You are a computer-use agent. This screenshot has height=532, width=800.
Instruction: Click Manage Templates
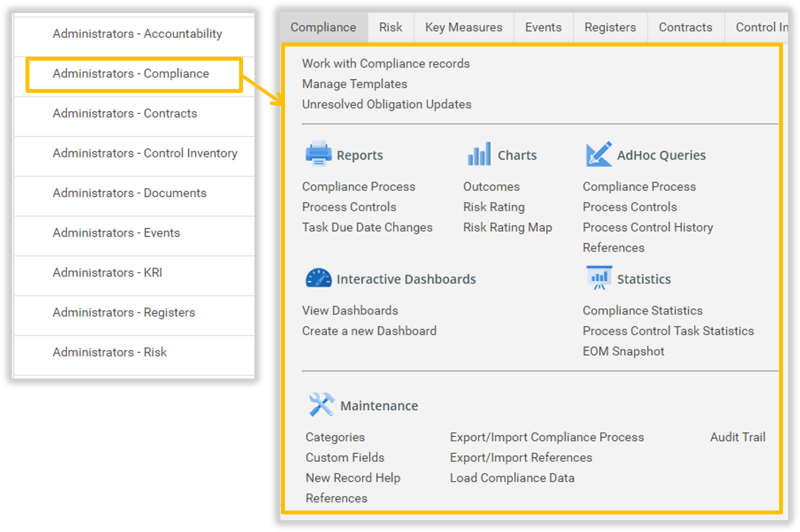click(x=355, y=84)
